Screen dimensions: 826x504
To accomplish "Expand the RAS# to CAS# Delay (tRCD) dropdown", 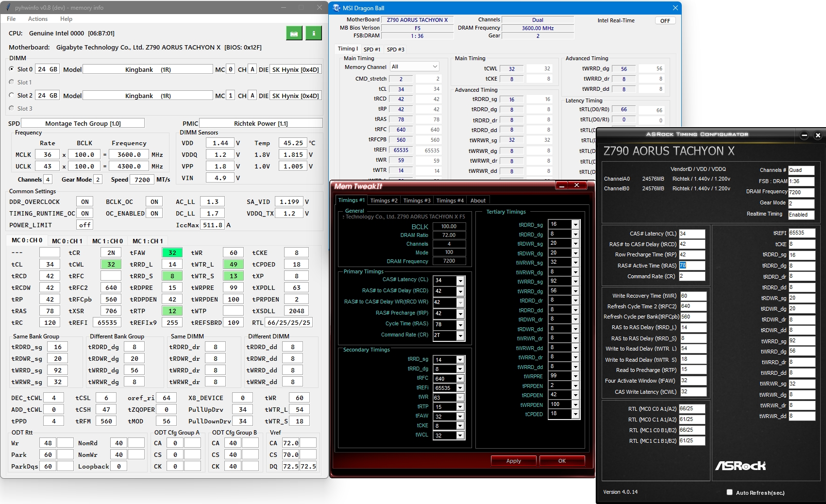I will coord(460,291).
